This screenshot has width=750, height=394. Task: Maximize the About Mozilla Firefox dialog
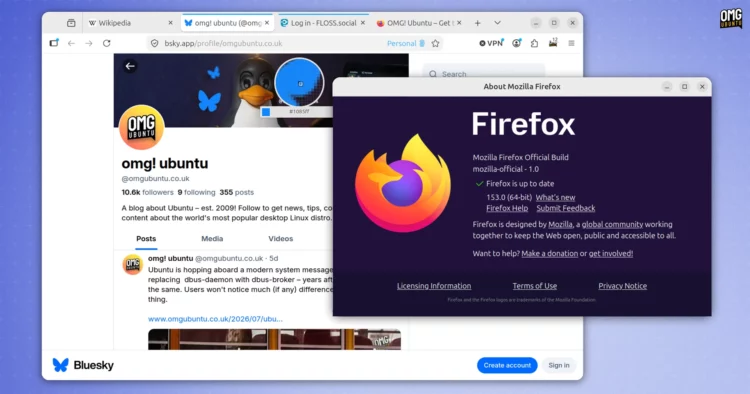pyautogui.click(x=684, y=87)
